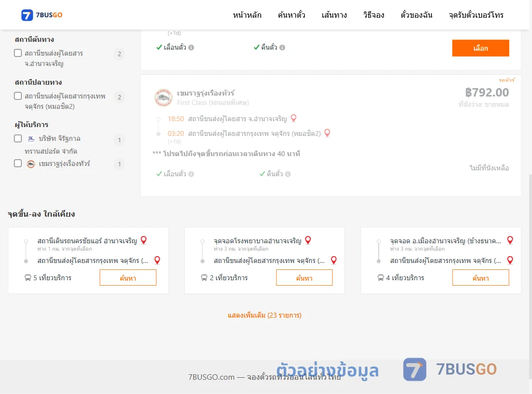Click แสดงเพิ่มเติม (23 รายการ) link
The image size is (532, 394).
(x=265, y=315)
